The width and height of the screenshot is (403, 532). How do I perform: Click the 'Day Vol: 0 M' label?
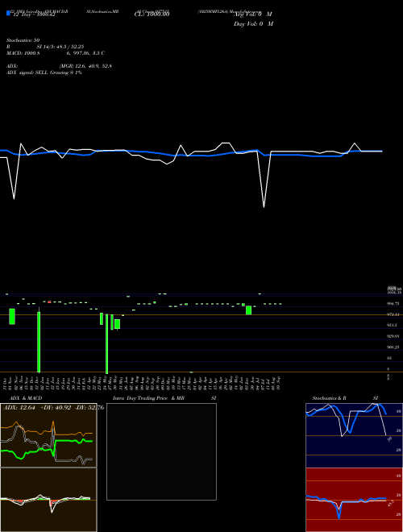253,24
